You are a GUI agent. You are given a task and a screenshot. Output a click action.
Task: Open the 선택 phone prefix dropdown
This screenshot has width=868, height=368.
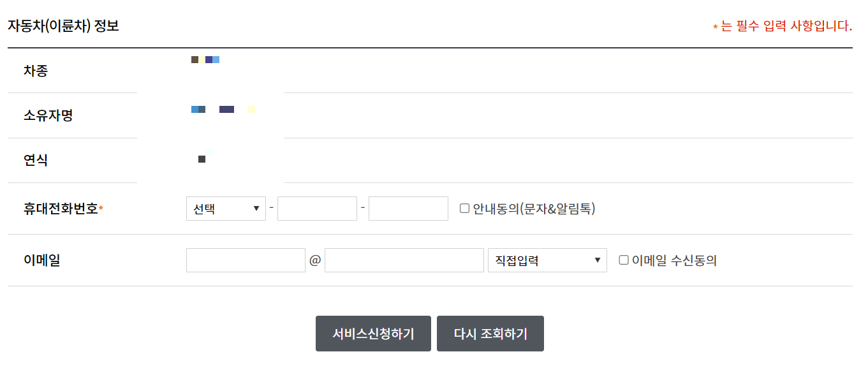226,208
